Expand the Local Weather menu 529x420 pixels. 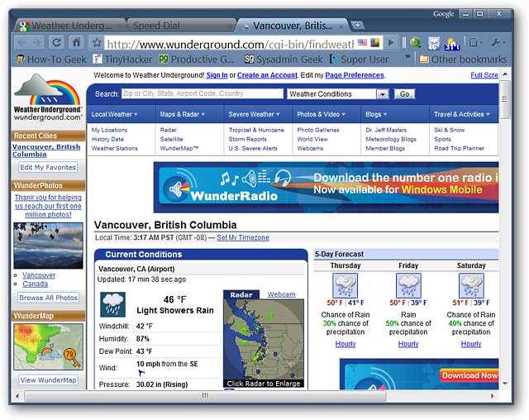click(x=114, y=114)
